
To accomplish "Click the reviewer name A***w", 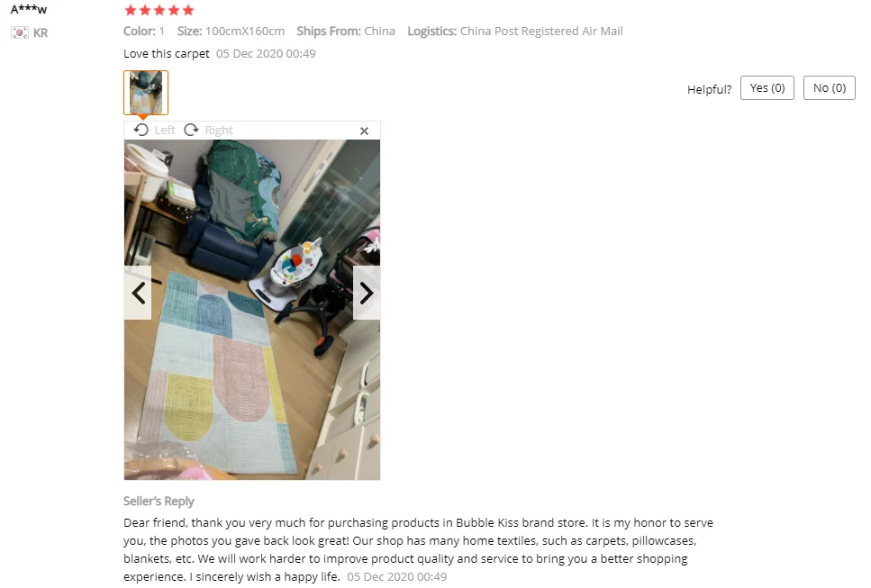I will (29, 9).
